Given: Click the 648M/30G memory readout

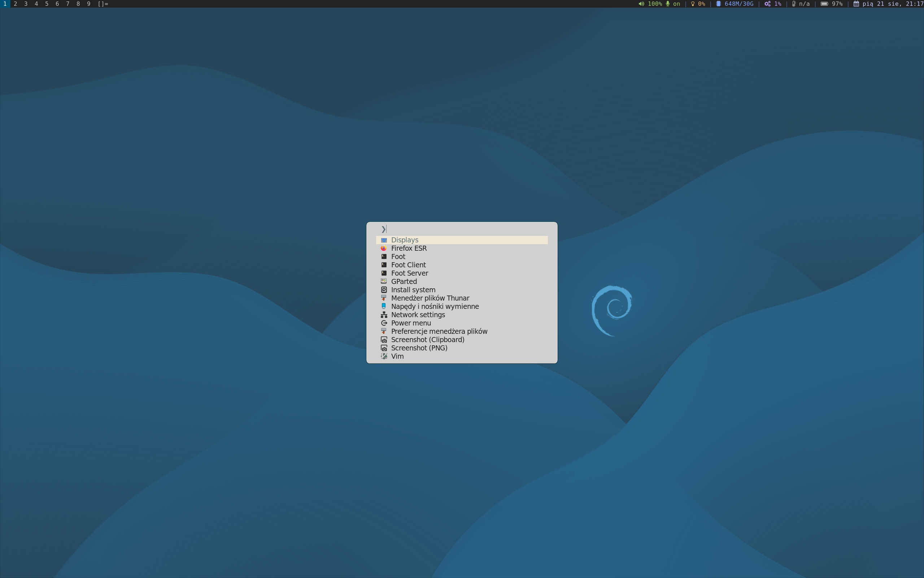Looking at the screenshot, I should (739, 4).
